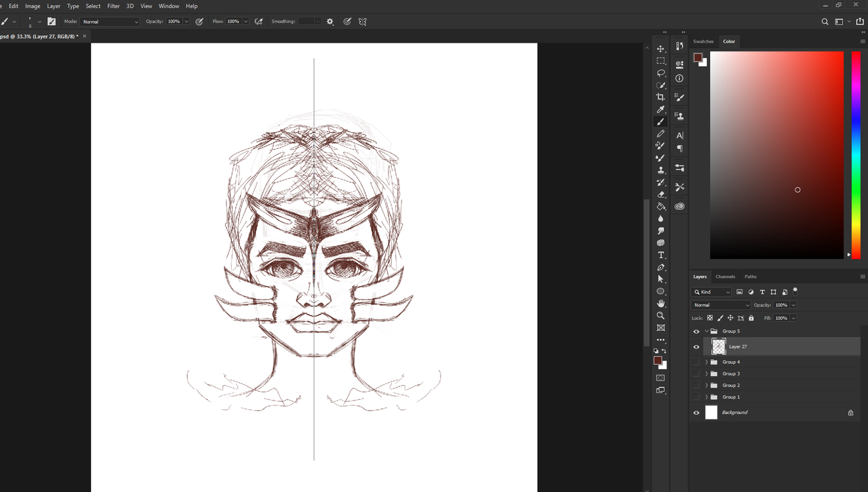Screen dimensions: 868x492
Task: Collapse Group 5 folder
Action: (x=706, y=331)
